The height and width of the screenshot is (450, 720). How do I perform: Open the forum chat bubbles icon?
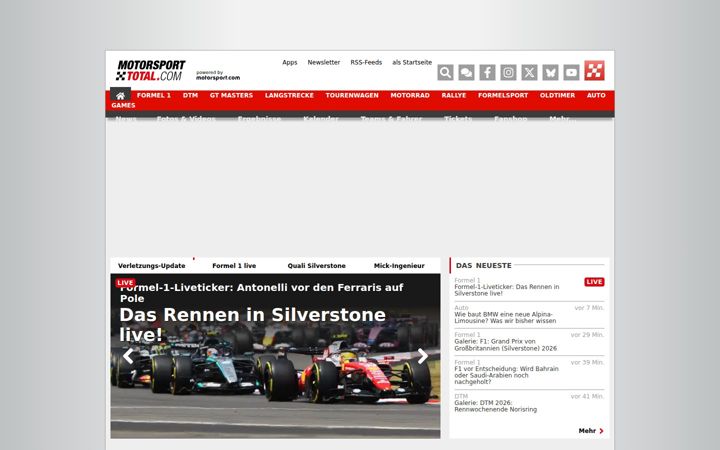[x=466, y=73]
